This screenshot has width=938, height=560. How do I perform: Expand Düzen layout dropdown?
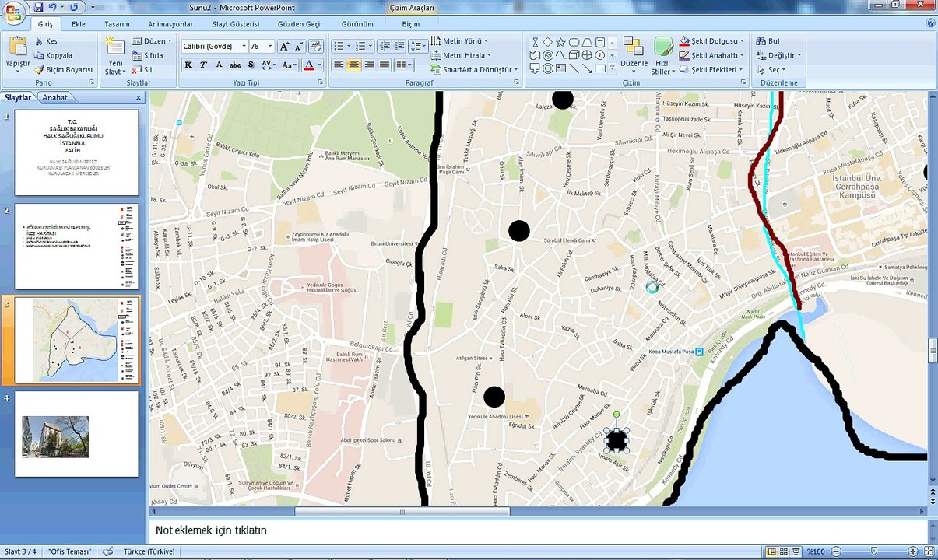click(x=152, y=41)
